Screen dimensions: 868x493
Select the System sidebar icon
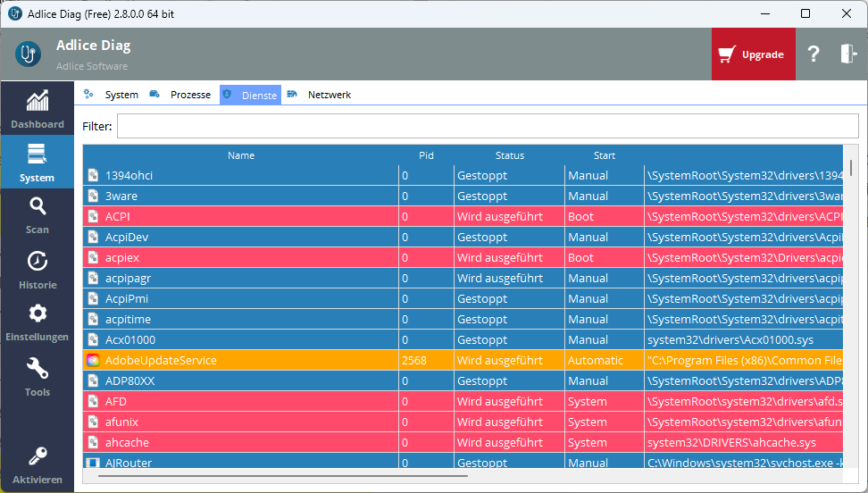[38, 163]
